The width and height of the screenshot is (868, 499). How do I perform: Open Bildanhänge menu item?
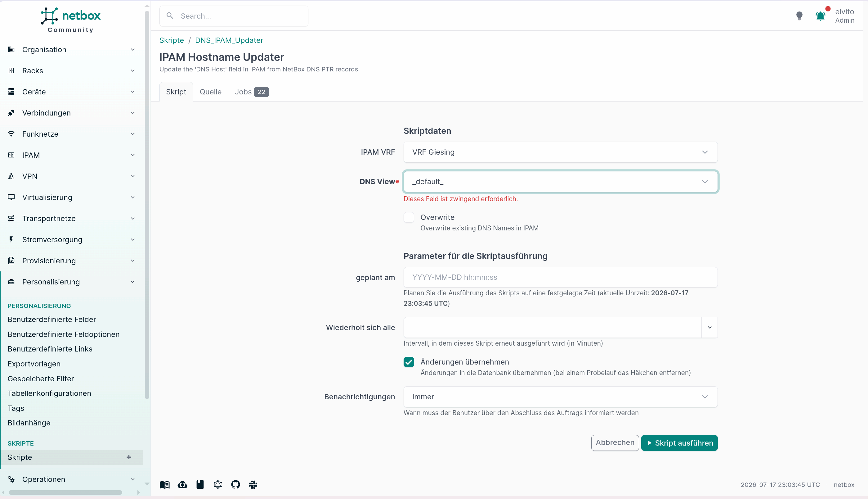coord(29,423)
